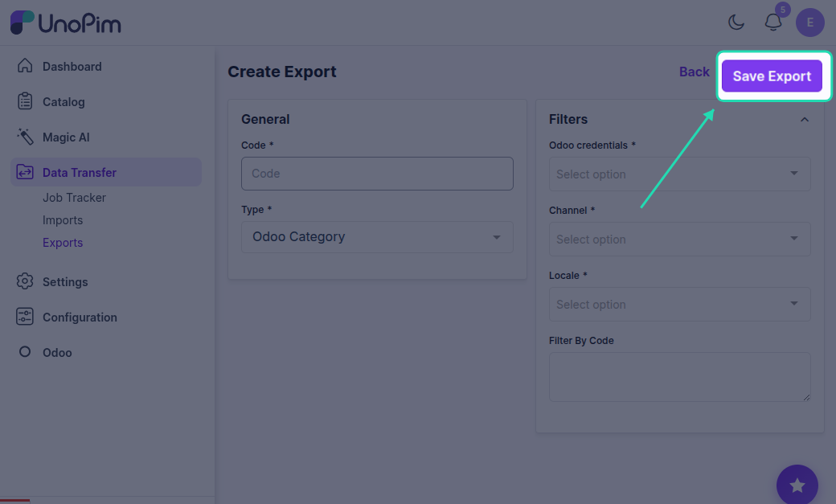Open notifications bell icon
The height and width of the screenshot is (504, 836).
tap(773, 23)
